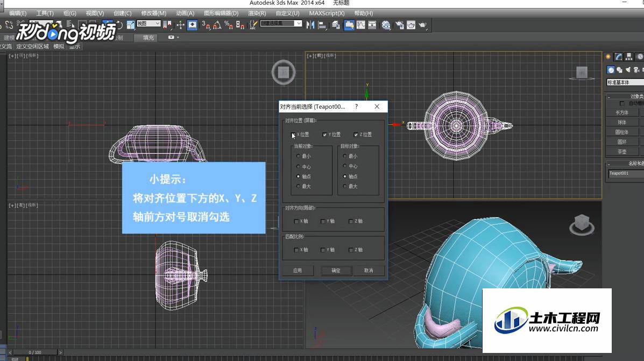644x361 pixels.
Task: Click Edit Named Selection Sets icon
Action: click(x=253, y=25)
